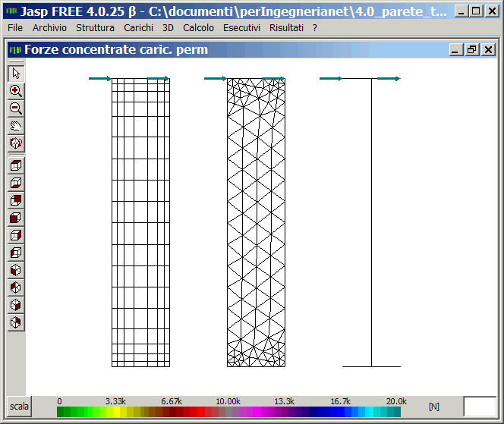
Task: Open the Risultati menu
Action: [x=286, y=28]
